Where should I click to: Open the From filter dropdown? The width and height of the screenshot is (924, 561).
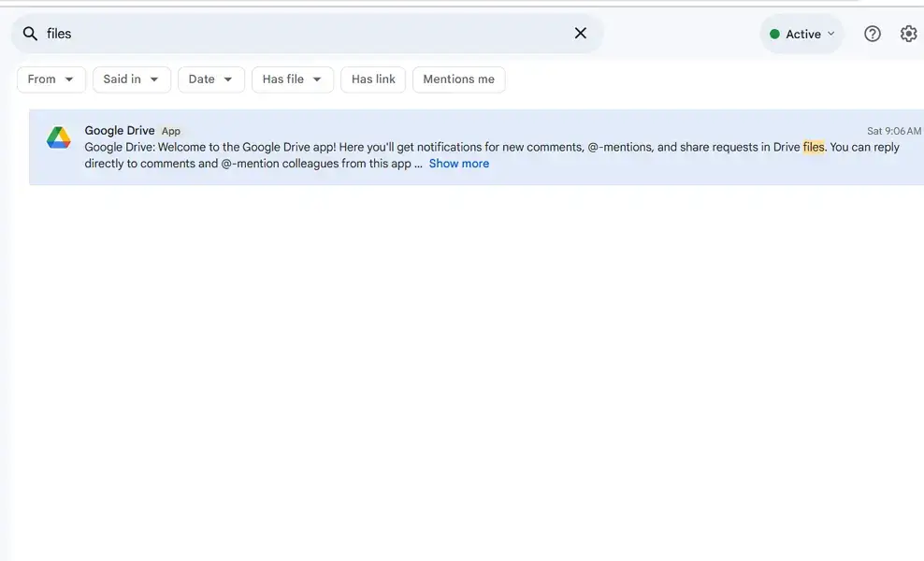pos(51,79)
